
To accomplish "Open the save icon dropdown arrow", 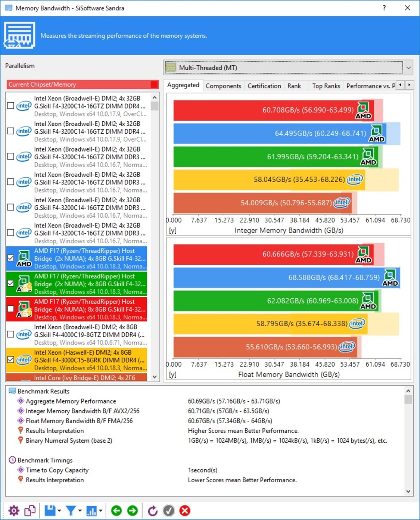I will click(x=59, y=511).
